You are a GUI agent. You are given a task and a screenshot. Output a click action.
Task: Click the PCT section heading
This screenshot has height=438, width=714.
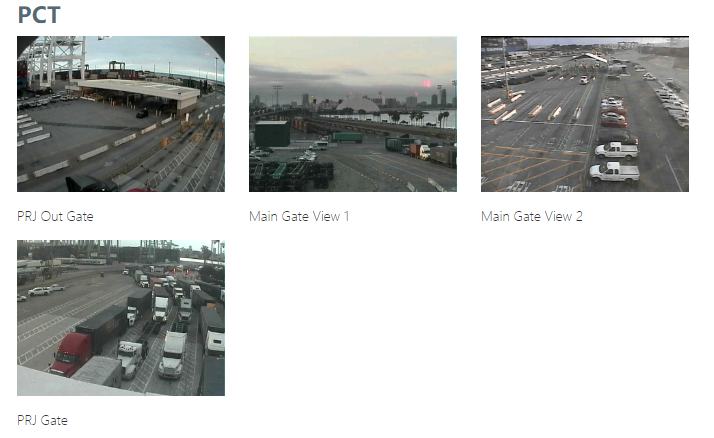(39, 15)
